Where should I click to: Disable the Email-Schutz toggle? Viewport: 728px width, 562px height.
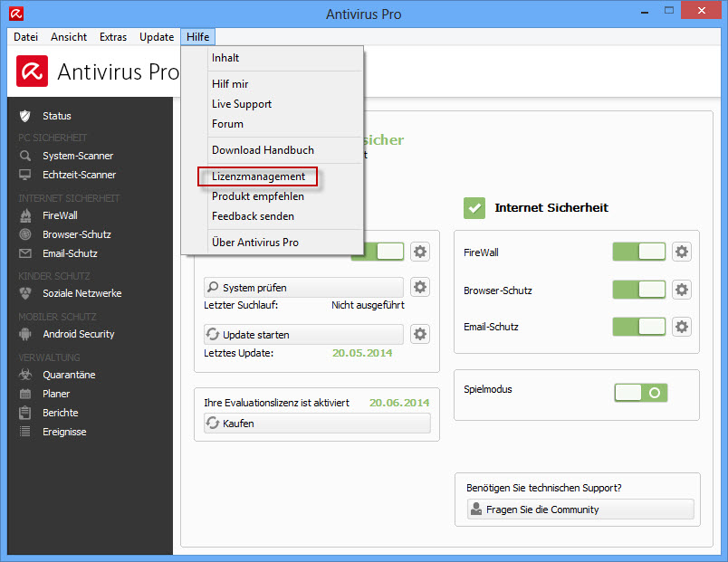[x=637, y=327]
